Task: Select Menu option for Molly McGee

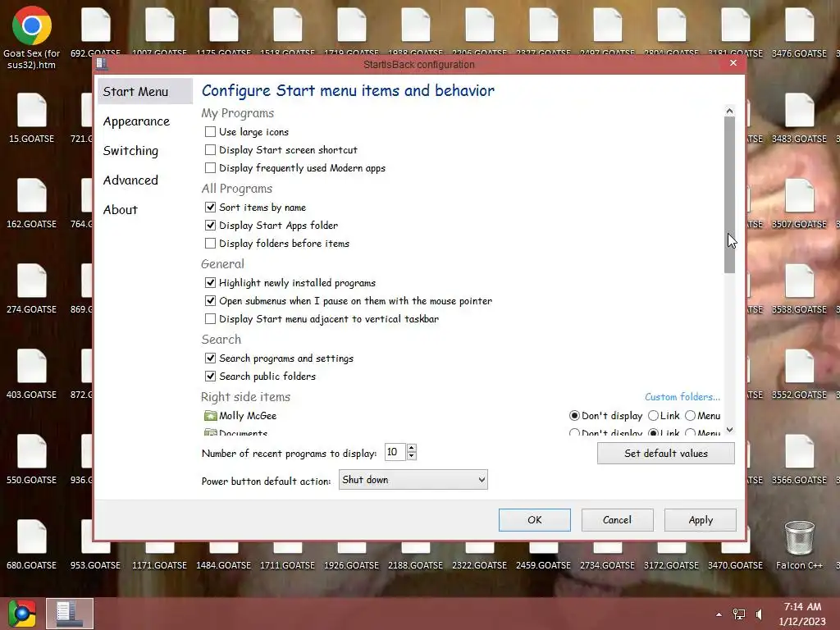Action: pyautogui.click(x=691, y=416)
